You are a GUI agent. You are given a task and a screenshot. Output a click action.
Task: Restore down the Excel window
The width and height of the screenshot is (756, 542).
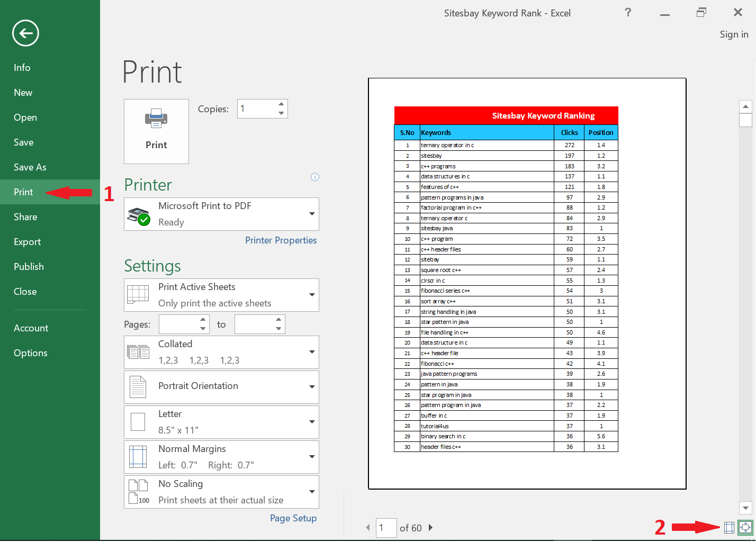pos(701,13)
